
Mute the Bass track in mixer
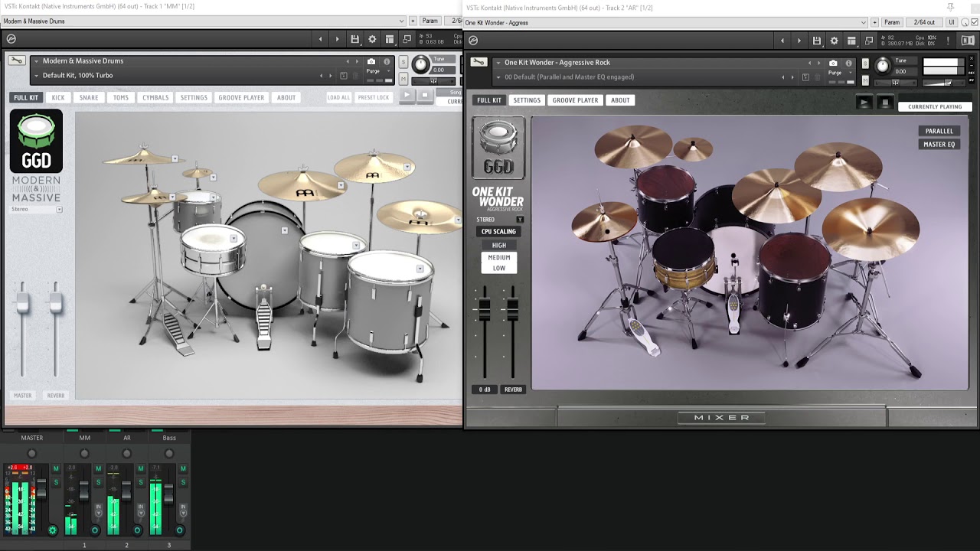click(182, 468)
